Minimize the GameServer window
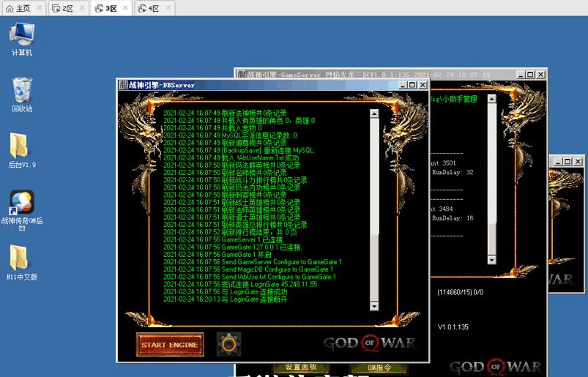Screen dimensions: 588x377 tap(521, 75)
